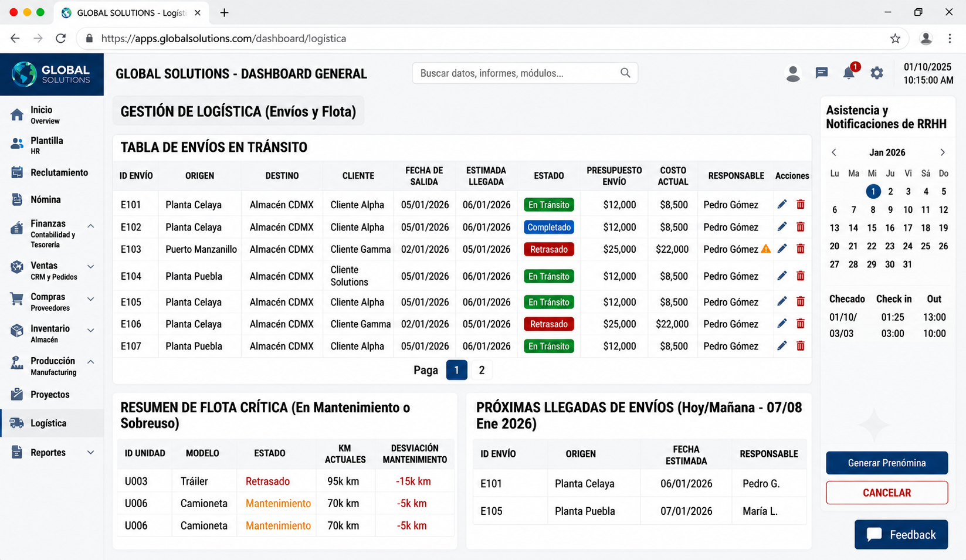Viewport: 966px width, 560px height.
Task: Go to previous month in calendar
Action: (833, 152)
